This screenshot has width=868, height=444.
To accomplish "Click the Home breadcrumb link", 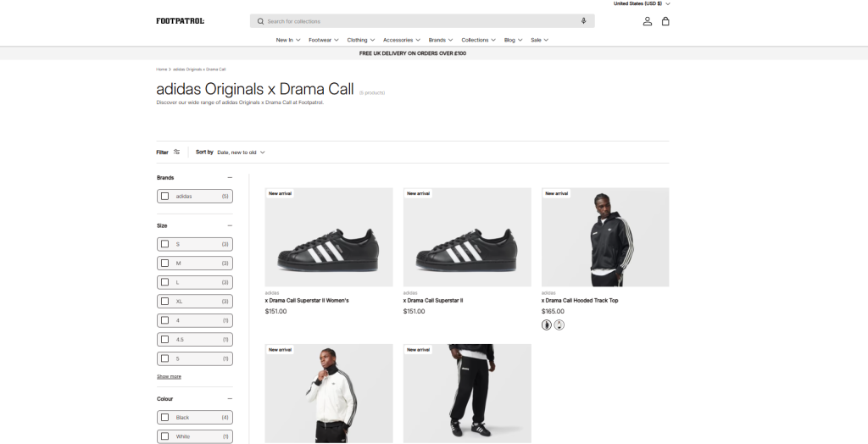I will tap(162, 69).
